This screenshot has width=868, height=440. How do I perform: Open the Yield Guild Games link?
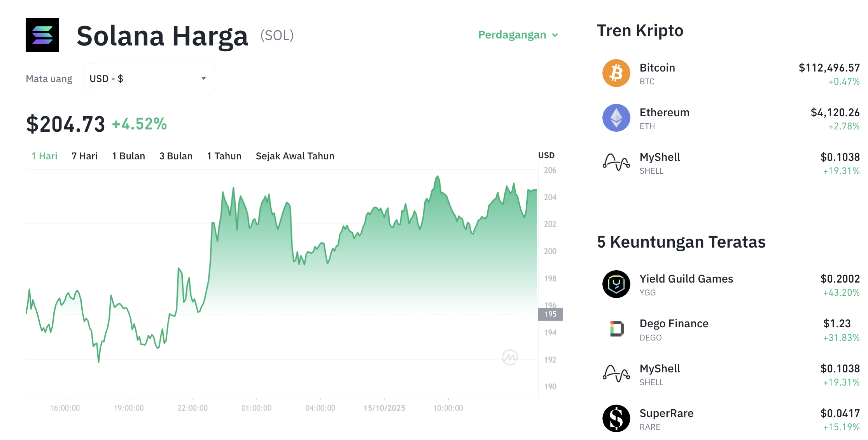click(686, 279)
